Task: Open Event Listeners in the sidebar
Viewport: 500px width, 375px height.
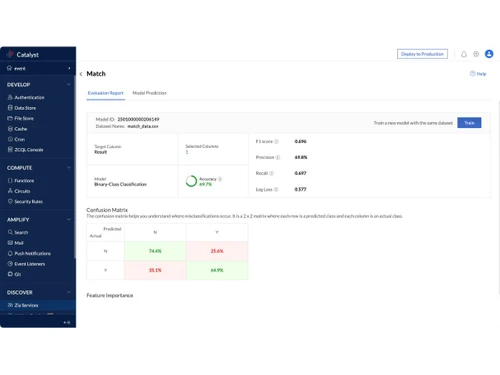Action: tap(26, 264)
